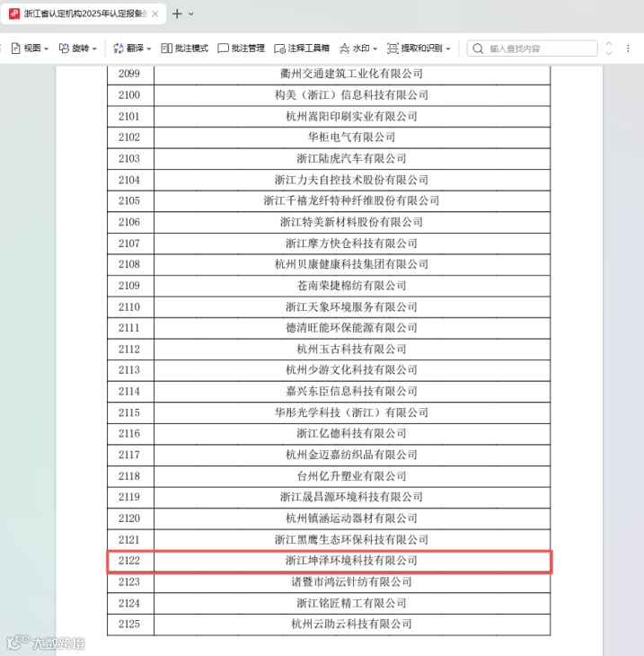
Task: Open the 水印 watermark menu
Action: click(x=358, y=49)
